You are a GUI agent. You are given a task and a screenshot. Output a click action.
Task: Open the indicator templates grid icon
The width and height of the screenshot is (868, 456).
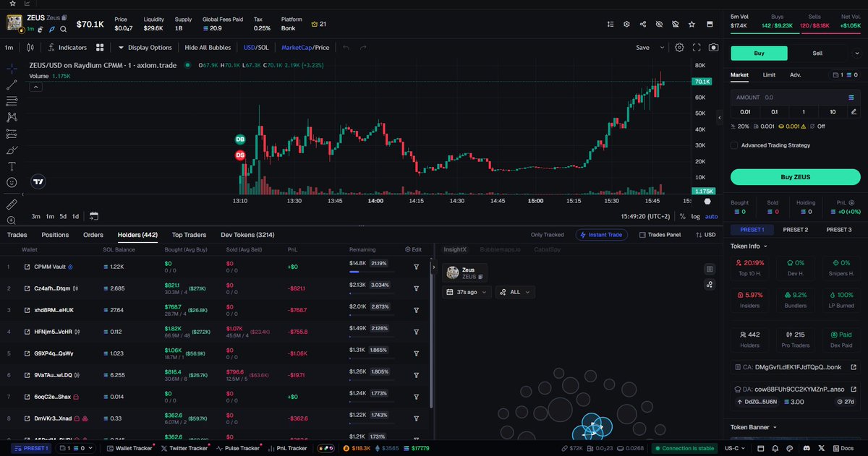click(101, 48)
